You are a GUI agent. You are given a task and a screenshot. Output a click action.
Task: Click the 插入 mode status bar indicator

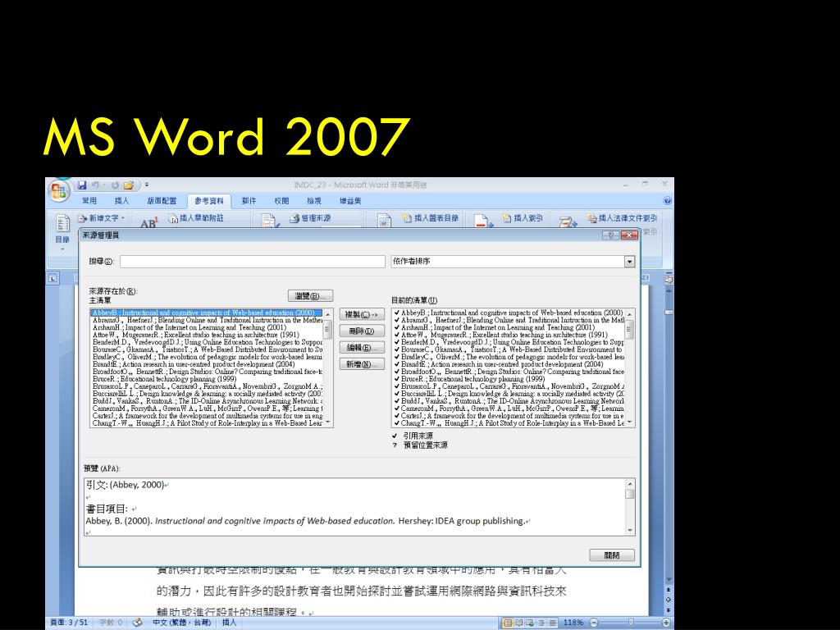click(x=230, y=623)
